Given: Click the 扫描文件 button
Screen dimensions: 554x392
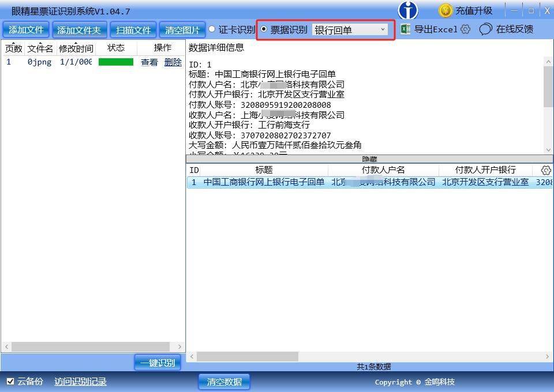Looking at the screenshot, I should pyautogui.click(x=133, y=29).
